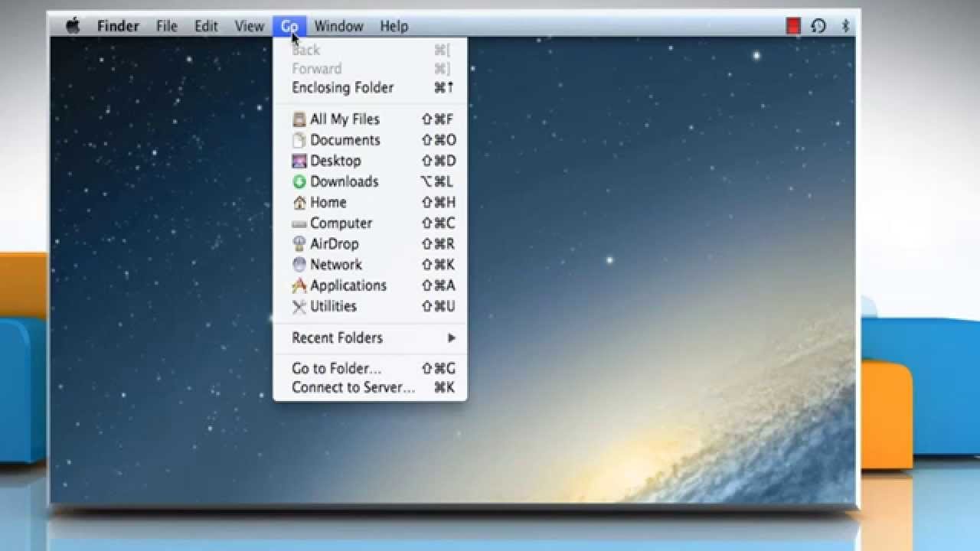The width and height of the screenshot is (980, 551).
Task: Open the Finder application menu
Action: [118, 26]
